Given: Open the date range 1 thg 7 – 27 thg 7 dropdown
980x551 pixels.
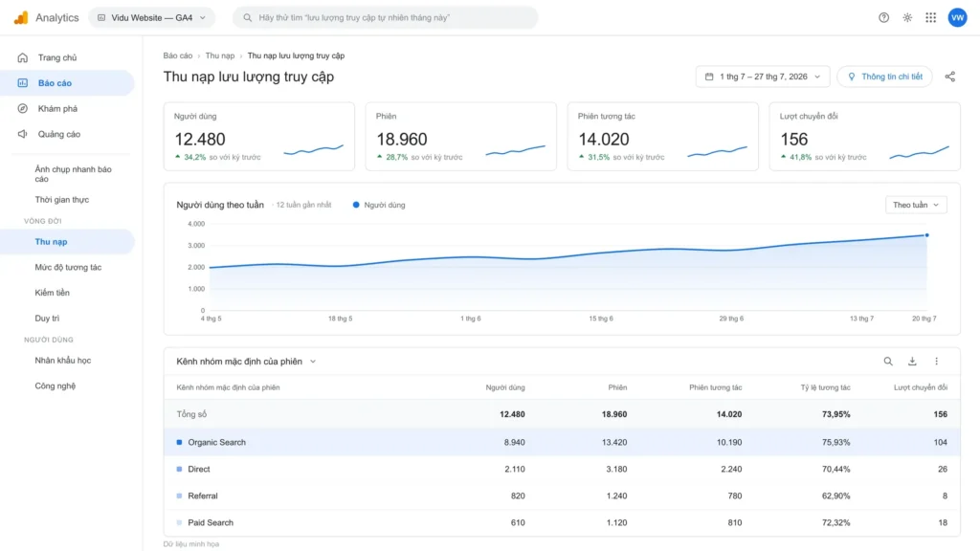Looking at the screenshot, I should (x=763, y=77).
